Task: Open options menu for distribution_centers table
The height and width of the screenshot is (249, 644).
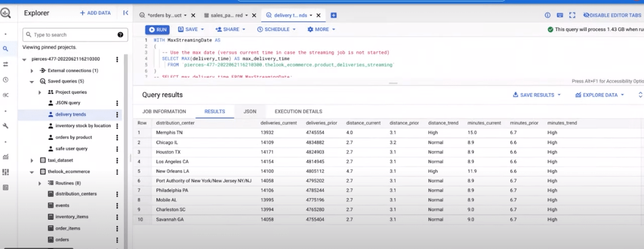Action: pos(117,194)
